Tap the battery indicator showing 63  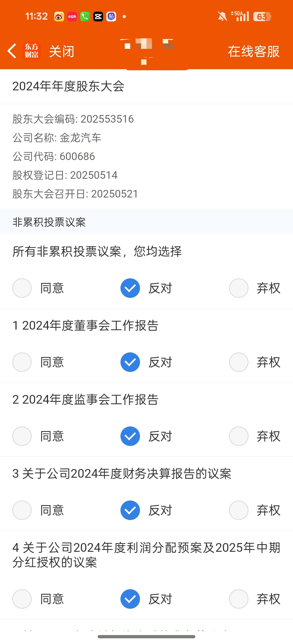[x=262, y=17]
